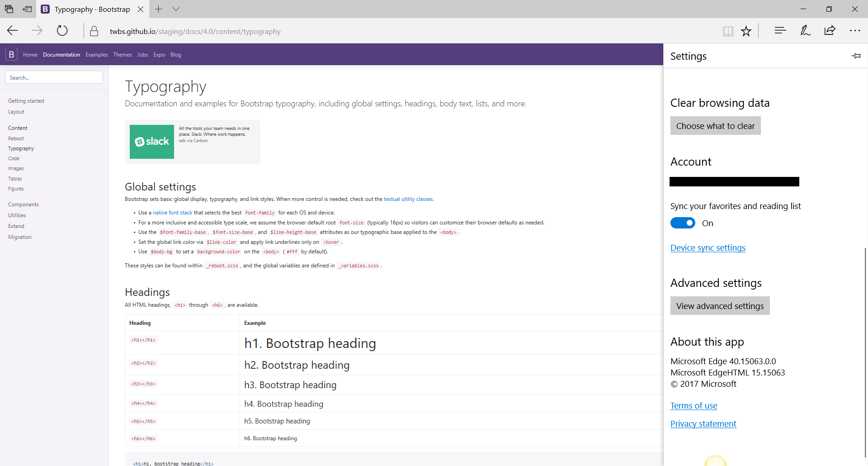
Task: View site security via lock icon
Action: tap(94, 31)
